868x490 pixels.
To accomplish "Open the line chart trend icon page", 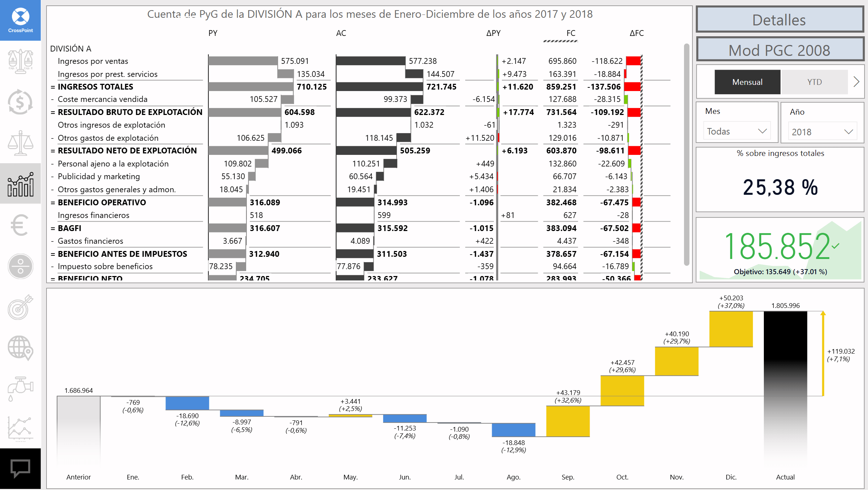I will pos(20,429).
